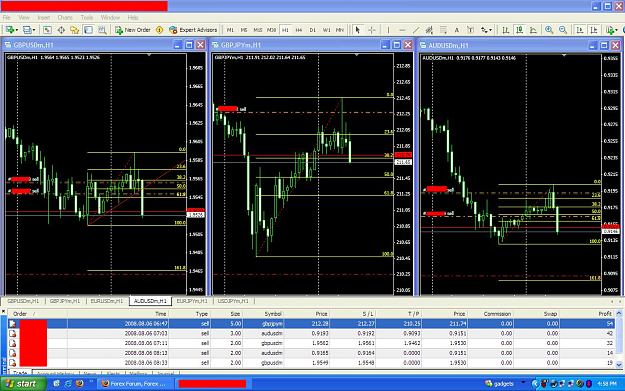Open Forex Forum taskbar button
Viewport: 625px width, 391px height.
pos(135,383)
